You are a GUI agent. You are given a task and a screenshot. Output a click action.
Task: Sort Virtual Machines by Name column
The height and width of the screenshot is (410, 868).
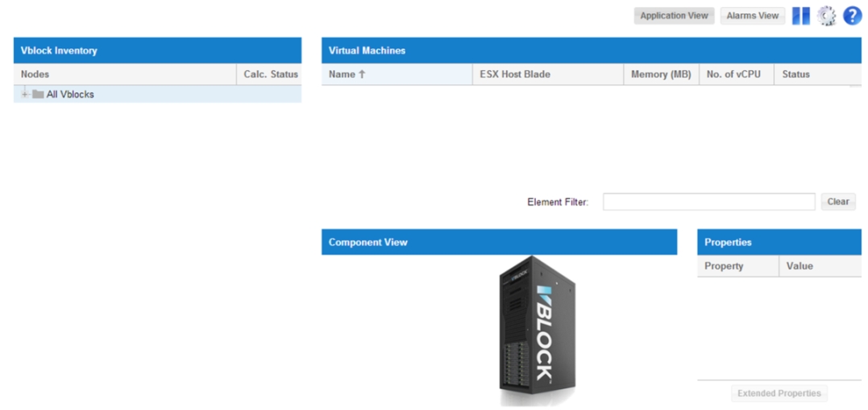pos(397,74)
